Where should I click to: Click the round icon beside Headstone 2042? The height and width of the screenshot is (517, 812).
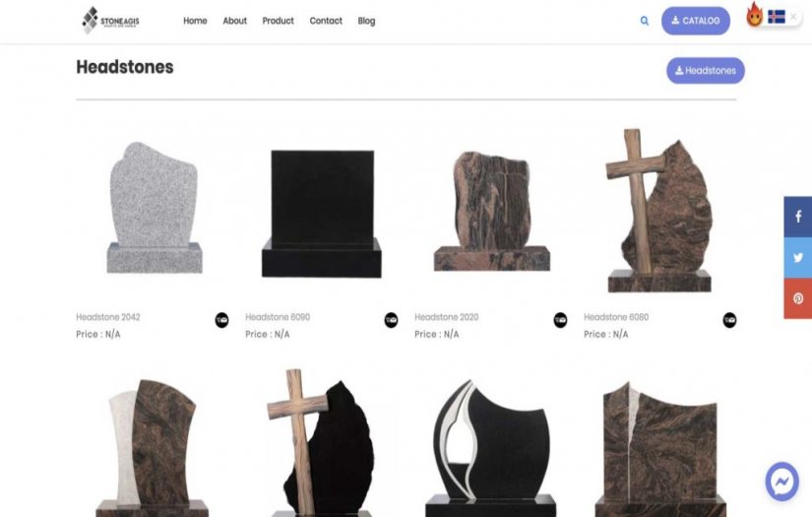coord(221,320)
